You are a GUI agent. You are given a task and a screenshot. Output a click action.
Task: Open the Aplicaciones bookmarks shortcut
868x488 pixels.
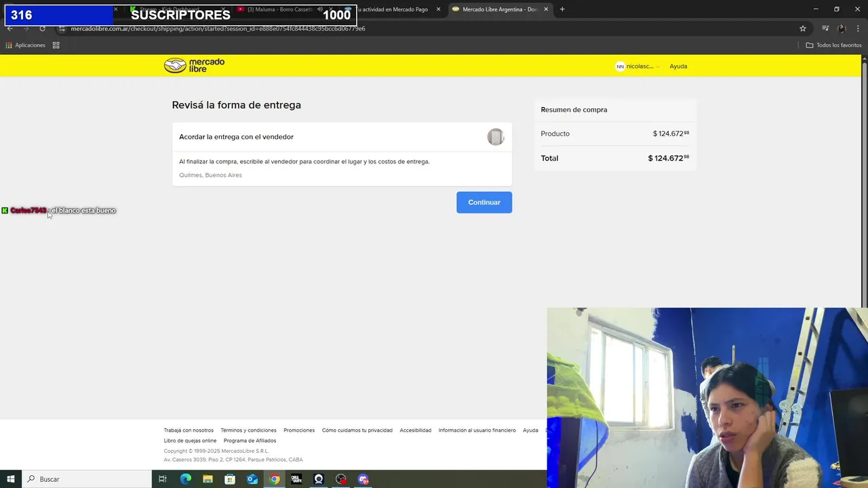[26, 45]
